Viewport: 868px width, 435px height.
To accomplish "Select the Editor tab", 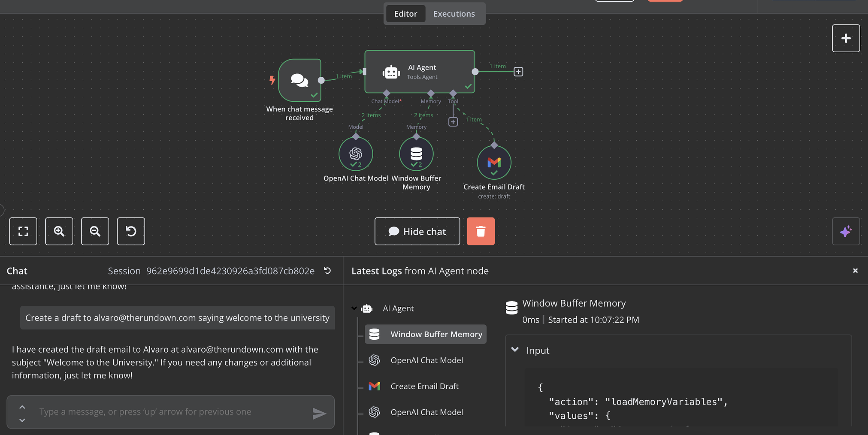I will (x=405, y=14).
